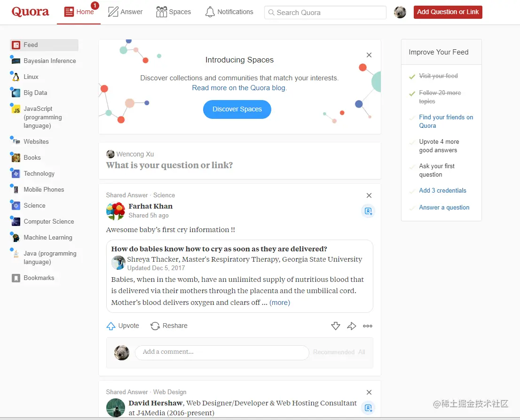Click What is your question or link prompt
Image resolution: width=520 pixels, height=420 pixels.
click(169, 165)
